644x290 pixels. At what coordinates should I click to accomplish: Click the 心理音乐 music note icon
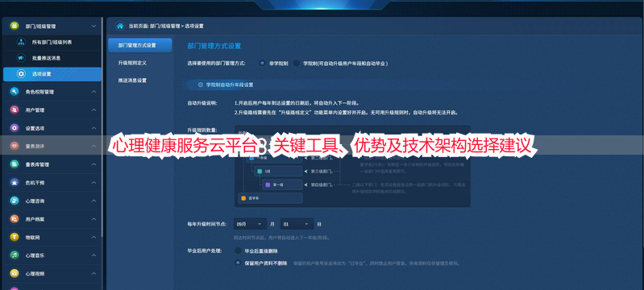coord(15,255)
